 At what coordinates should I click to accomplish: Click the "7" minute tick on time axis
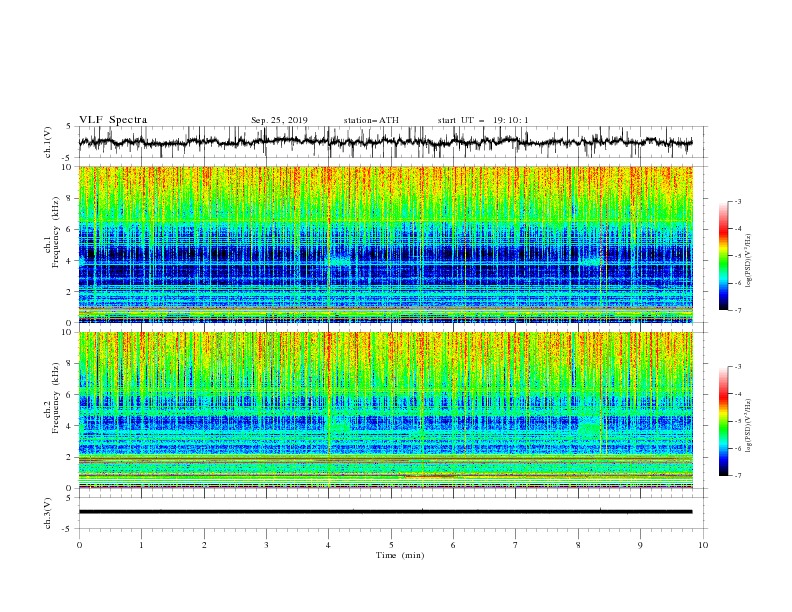point(516,545)
